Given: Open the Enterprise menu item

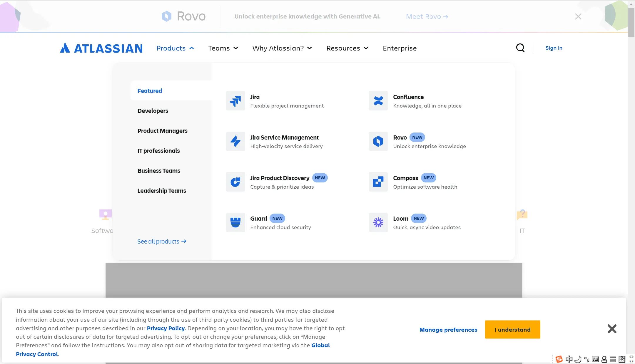Looking at the screenshot, I should 400,48.
